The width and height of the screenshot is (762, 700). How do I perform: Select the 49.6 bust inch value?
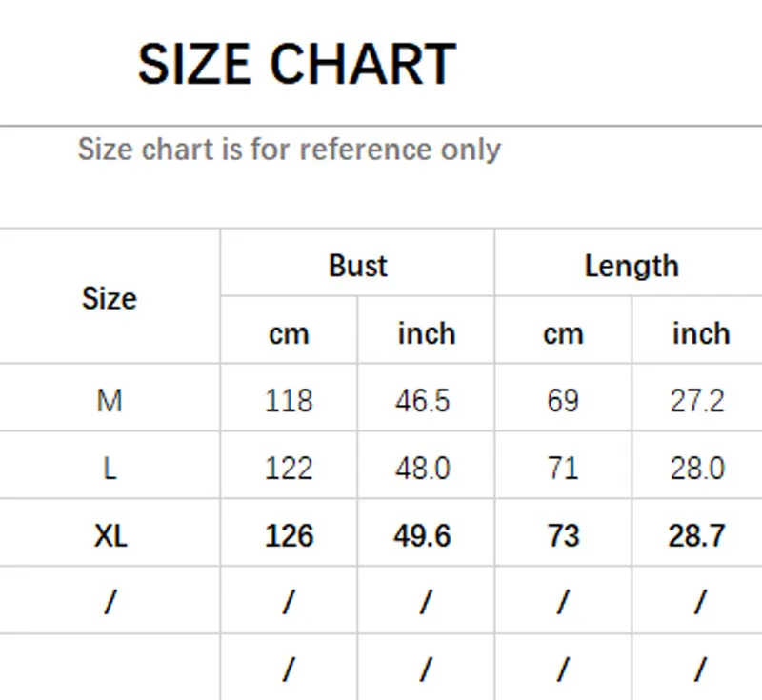click(x=422, y=535)
